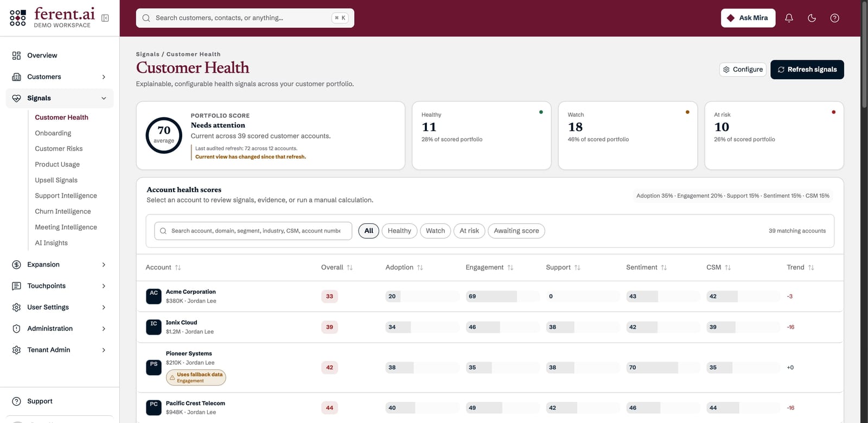This screenshot has height=423, width=868.
Task: Expand the User Settings chevron
Action: click(x=104, y=307)
